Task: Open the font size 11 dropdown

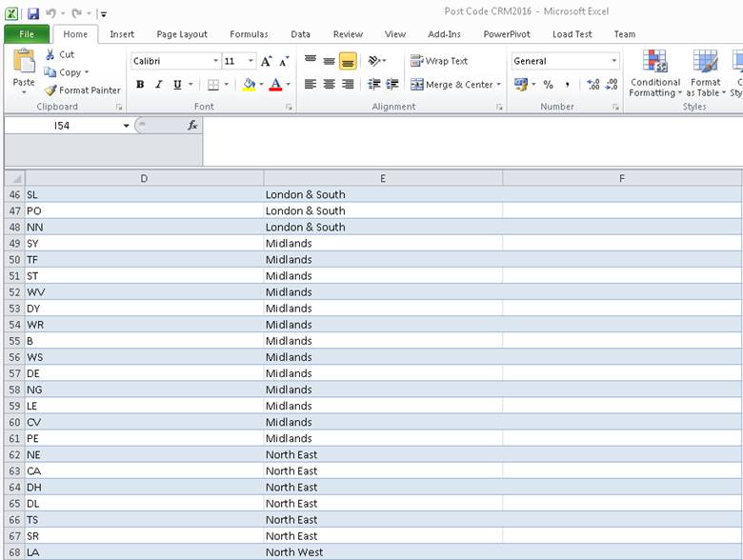Action: tap(251, 61)
